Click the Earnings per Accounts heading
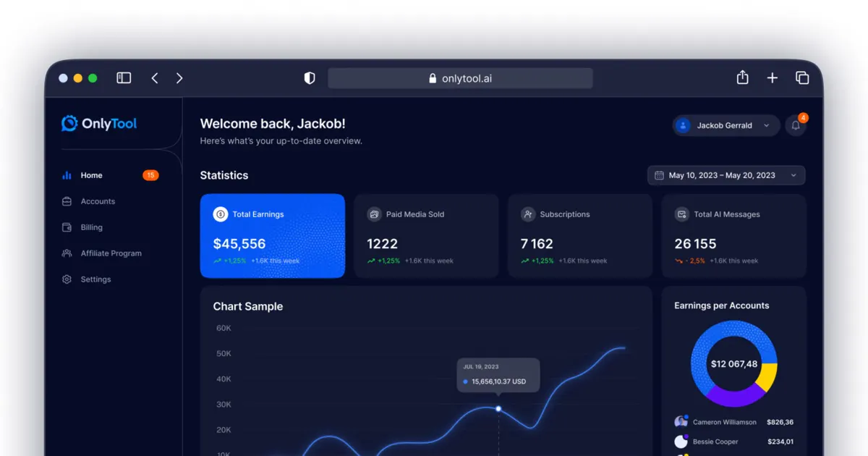This screenshot has width=868, height=456. click(722, 305)
